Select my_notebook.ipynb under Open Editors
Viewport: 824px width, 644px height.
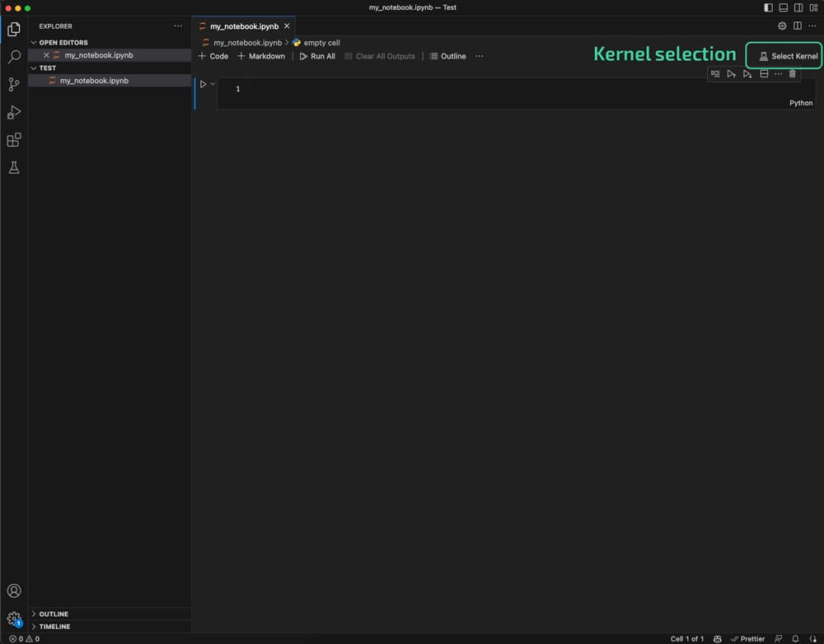110,55
